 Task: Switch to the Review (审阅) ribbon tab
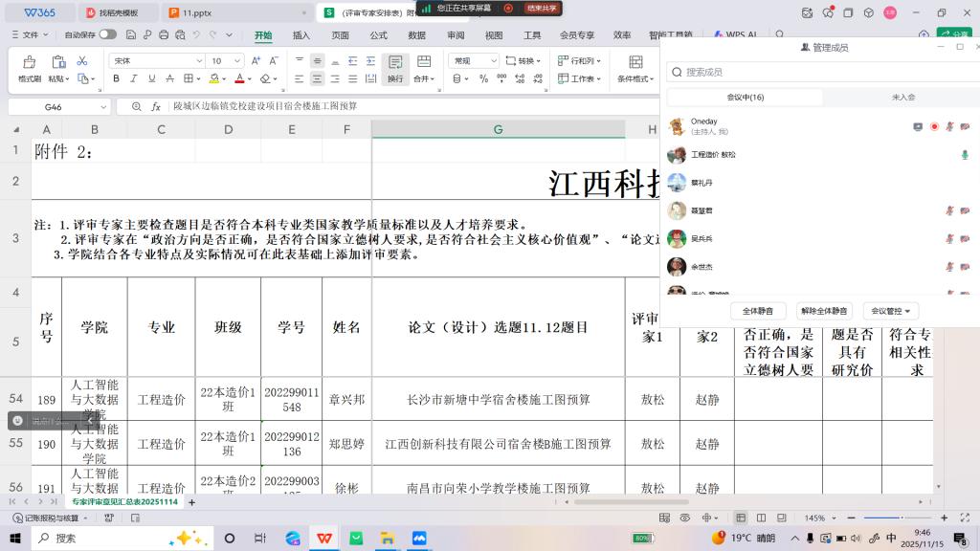pos(456,35)
